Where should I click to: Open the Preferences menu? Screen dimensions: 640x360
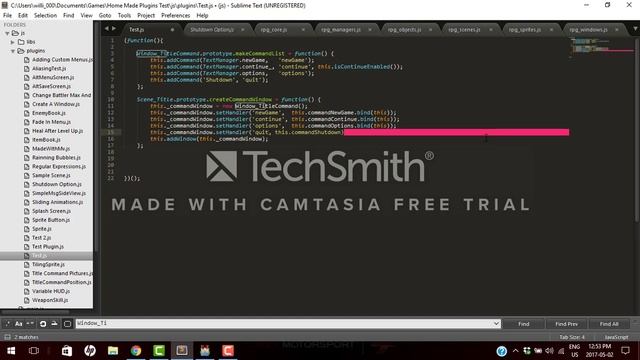tap(176, 16)
